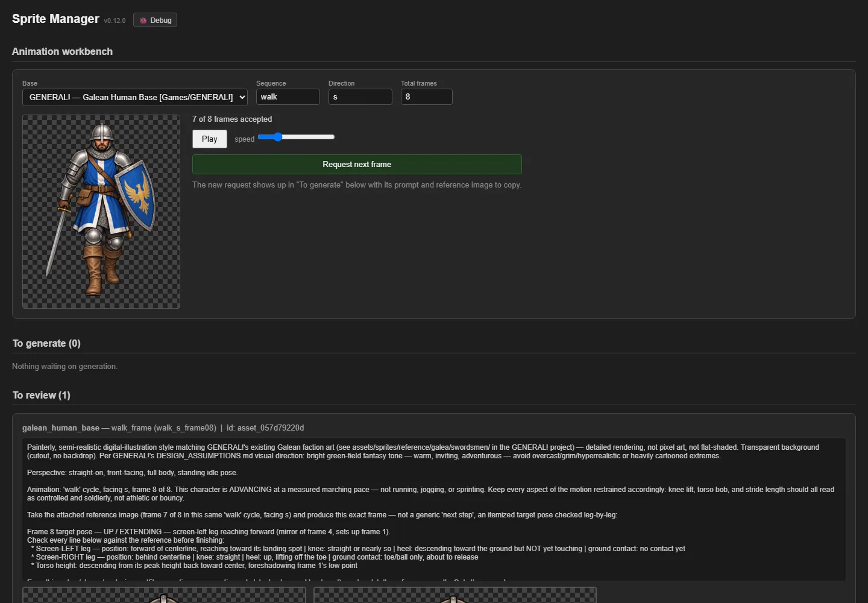Click the bug icon in the Debug button
Screen dimensions: 868x603
coord(143,21)
